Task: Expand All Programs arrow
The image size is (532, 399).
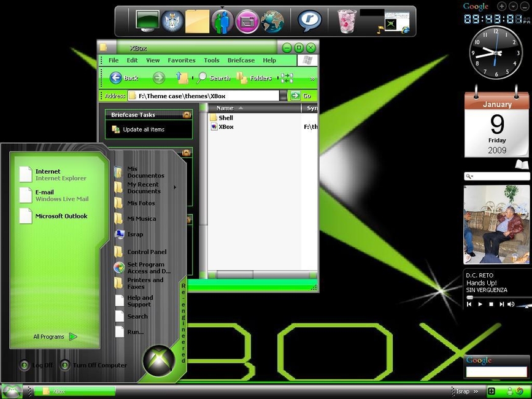Action: [73, 336]
